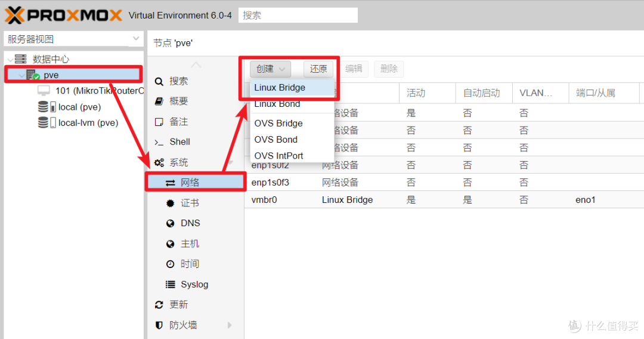Image resolution: width=644 pixels, height=339 pixels.
Task: Sort by the 活动 column header
Action: pyautogui.click(x=427, y=93)
